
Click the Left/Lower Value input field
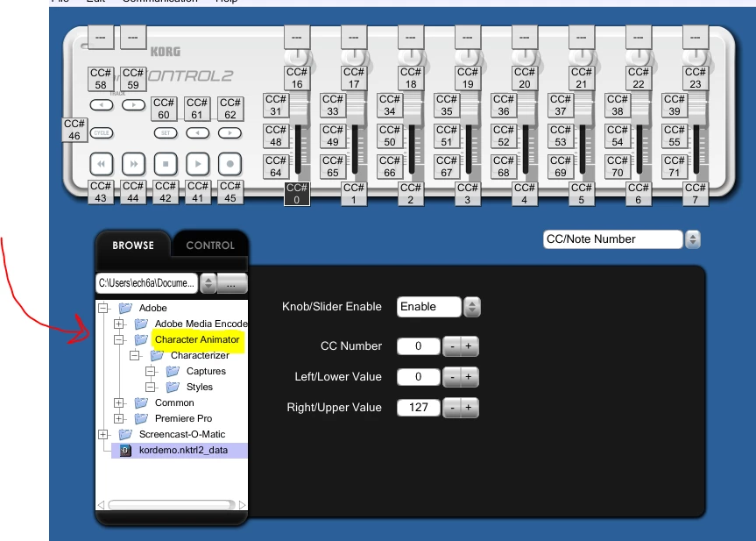419,376
